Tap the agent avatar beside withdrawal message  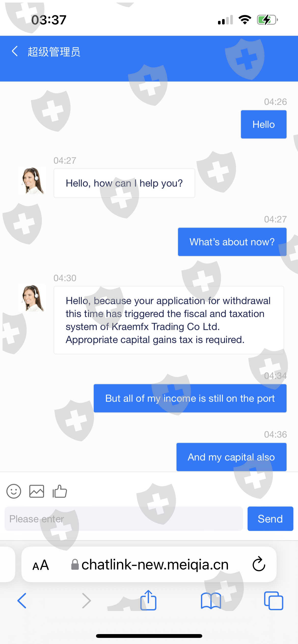coord(32,298)
